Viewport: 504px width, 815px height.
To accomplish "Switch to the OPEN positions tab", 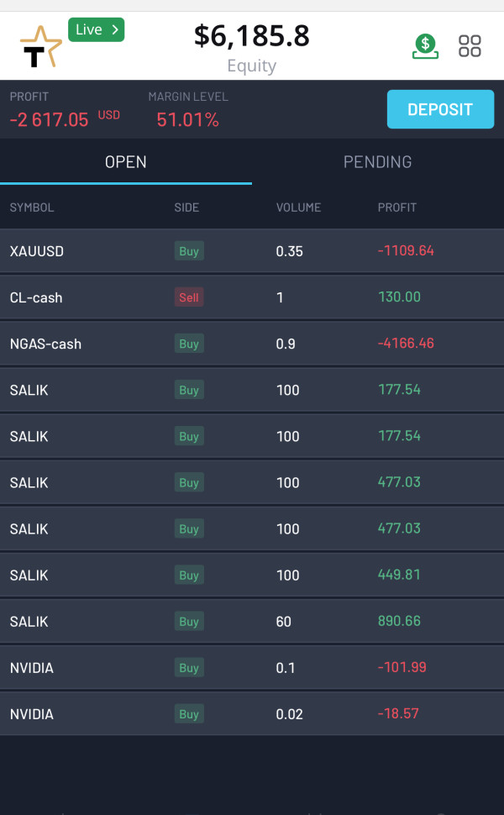I will [126, 162].
